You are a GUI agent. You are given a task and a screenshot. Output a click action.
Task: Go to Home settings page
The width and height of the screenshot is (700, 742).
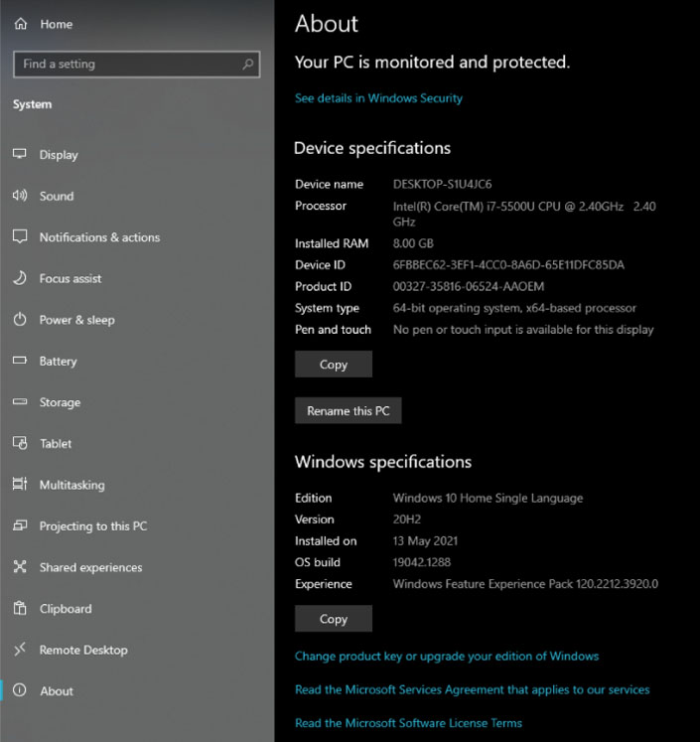[57, 24]
